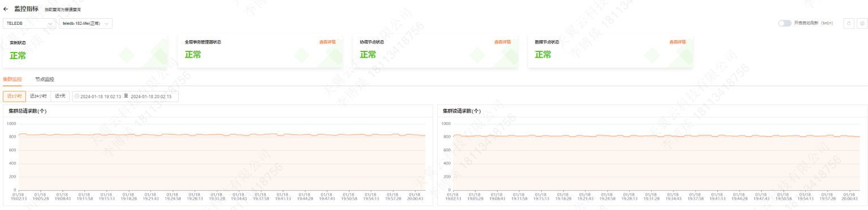Image resolution: width=868 pixels, height=210 pixels.
Task: Select the 近24小时 time range
Action: click(x=38, y=96)
